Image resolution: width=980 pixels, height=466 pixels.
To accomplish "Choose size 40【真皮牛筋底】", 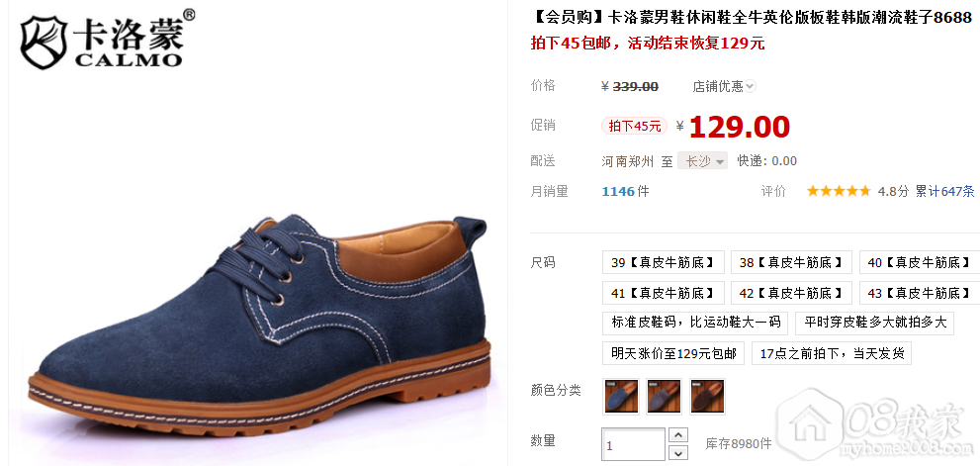I will 920,262.
